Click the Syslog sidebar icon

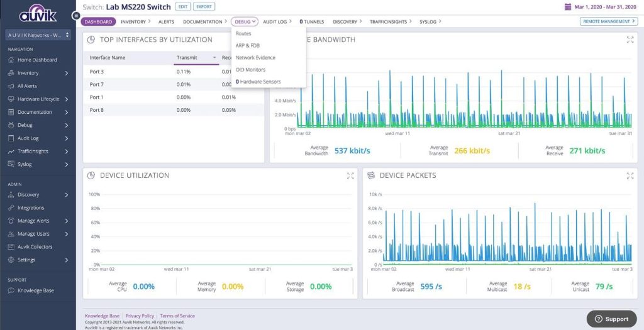11,164
